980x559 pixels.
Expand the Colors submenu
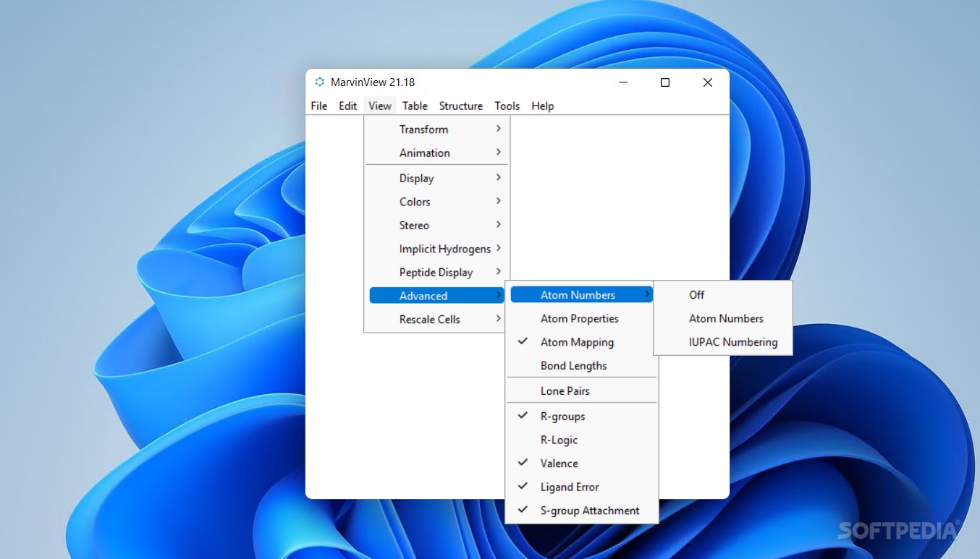pyautogui.click(x=436, y=202)
